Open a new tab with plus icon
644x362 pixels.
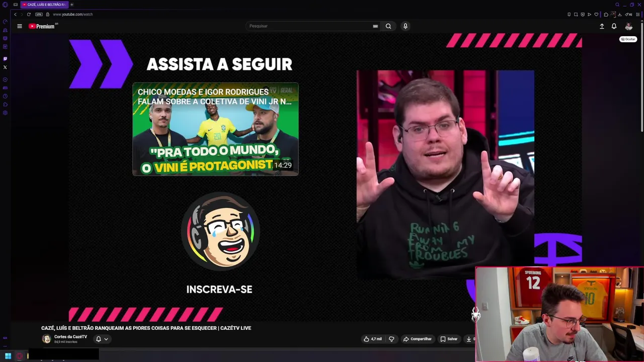[x=71, y=5]
